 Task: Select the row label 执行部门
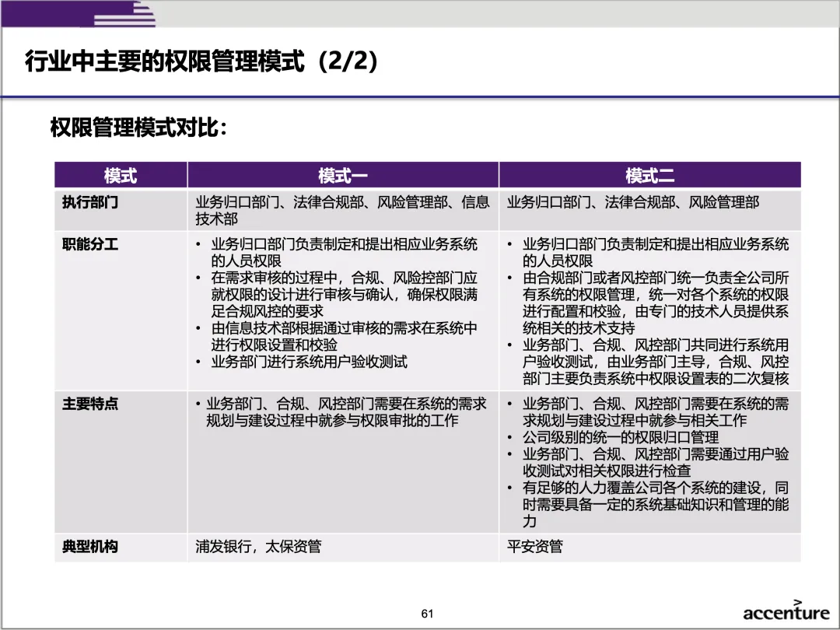(90, 202)
